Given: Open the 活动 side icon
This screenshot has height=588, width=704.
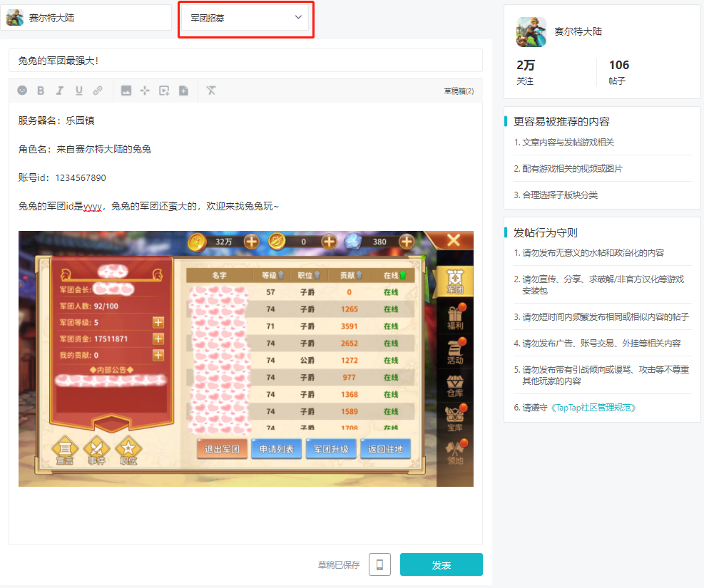Looking at the screenshot, I should (x=455, y=351).
